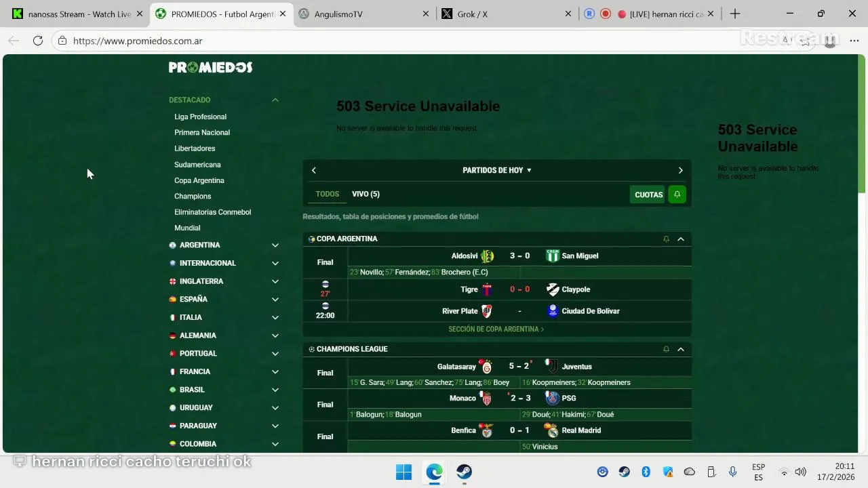Toggle the CUOTAS odds button

[648, 195]
